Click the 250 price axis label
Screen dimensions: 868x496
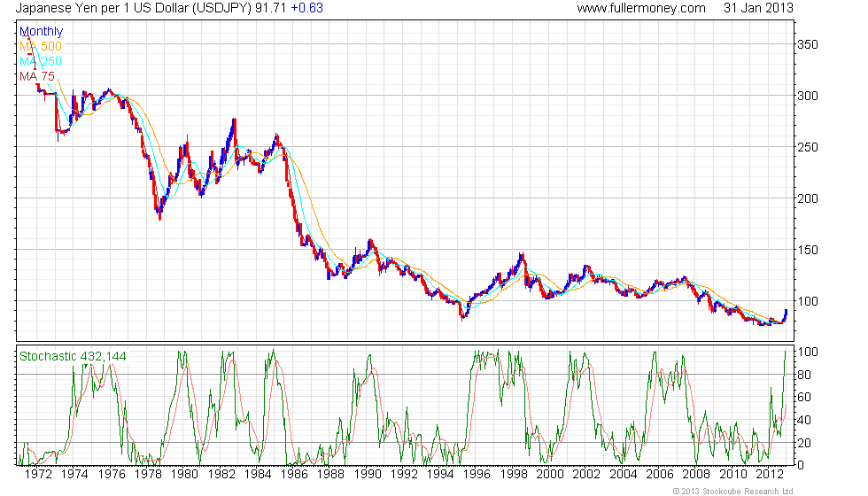click(x=808, y=147)
